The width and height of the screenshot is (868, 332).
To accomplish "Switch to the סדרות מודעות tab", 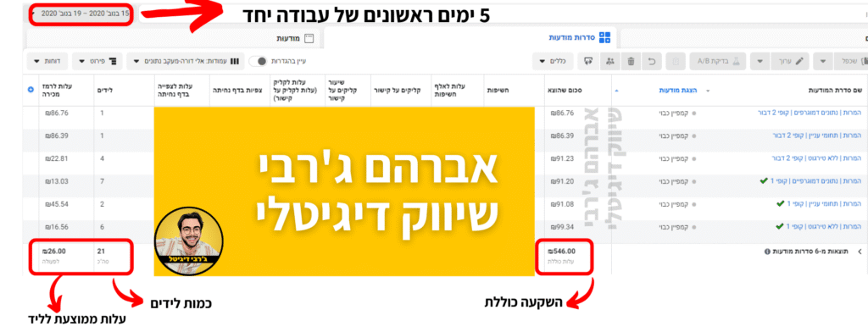I will (x=580, y=37).
